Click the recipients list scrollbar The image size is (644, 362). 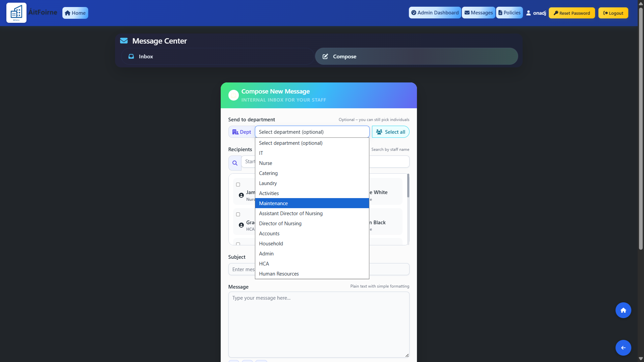click(x=408, y=186)
